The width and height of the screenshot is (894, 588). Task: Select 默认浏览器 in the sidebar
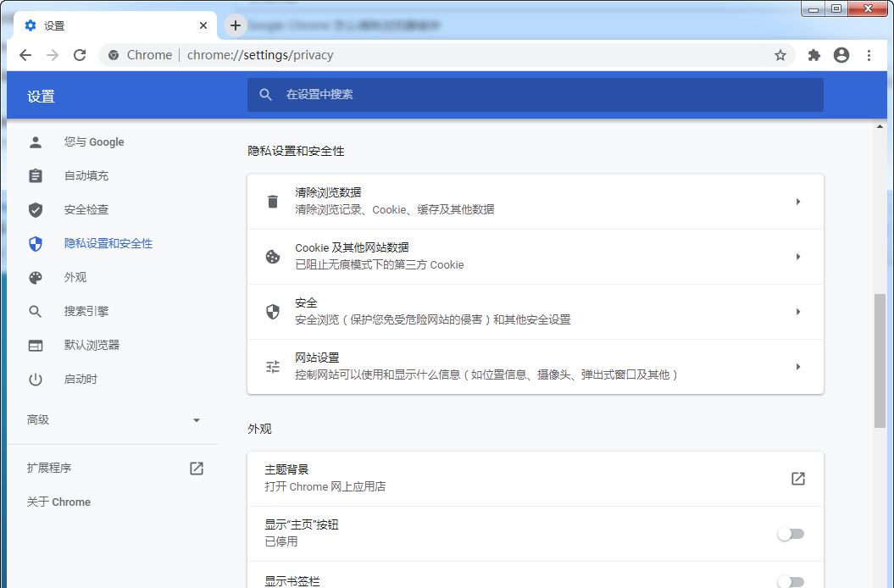click(x=92, y=345)
